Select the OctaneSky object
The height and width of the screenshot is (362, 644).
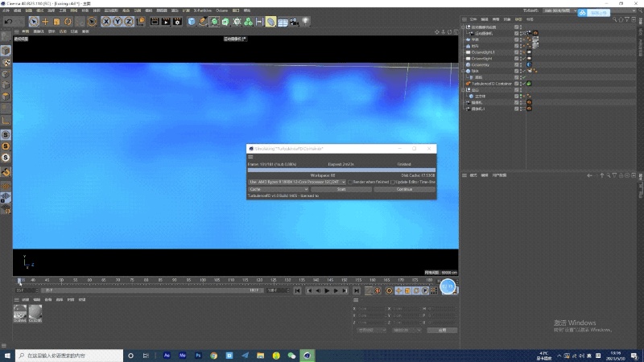point(480,65)
